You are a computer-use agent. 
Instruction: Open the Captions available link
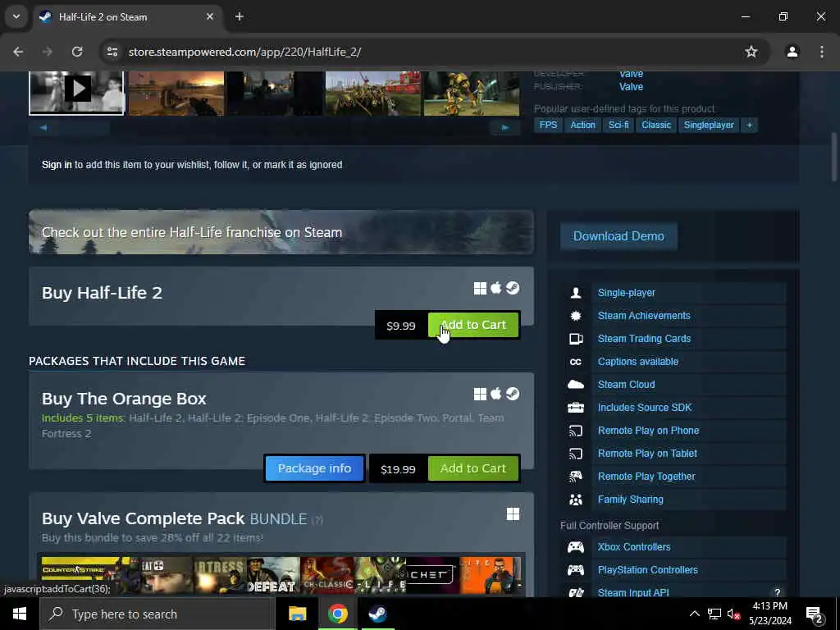(x=638, y=362)
